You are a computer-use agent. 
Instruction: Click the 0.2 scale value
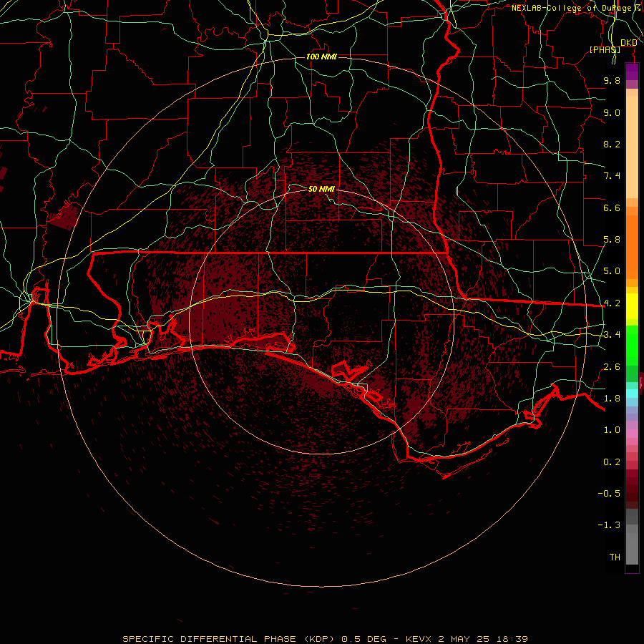point(612,462)
